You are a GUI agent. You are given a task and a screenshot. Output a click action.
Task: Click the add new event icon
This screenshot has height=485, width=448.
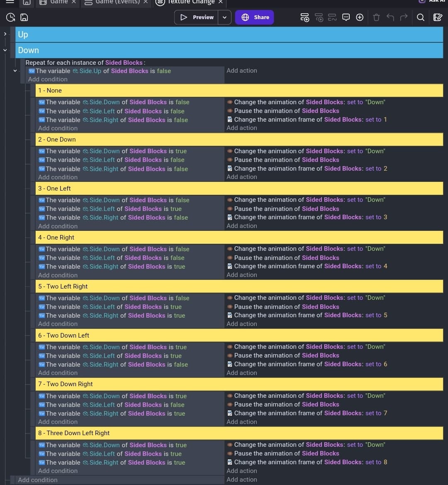point(304,17)
